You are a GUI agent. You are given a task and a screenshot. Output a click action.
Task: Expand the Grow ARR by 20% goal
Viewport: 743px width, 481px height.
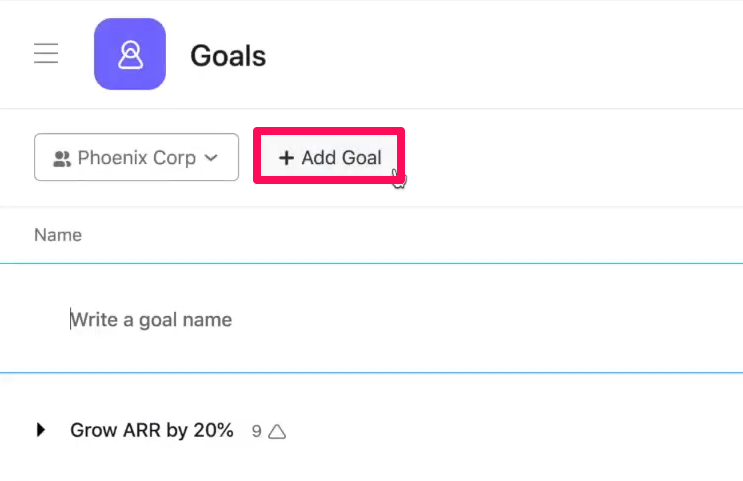pos(41,430)
